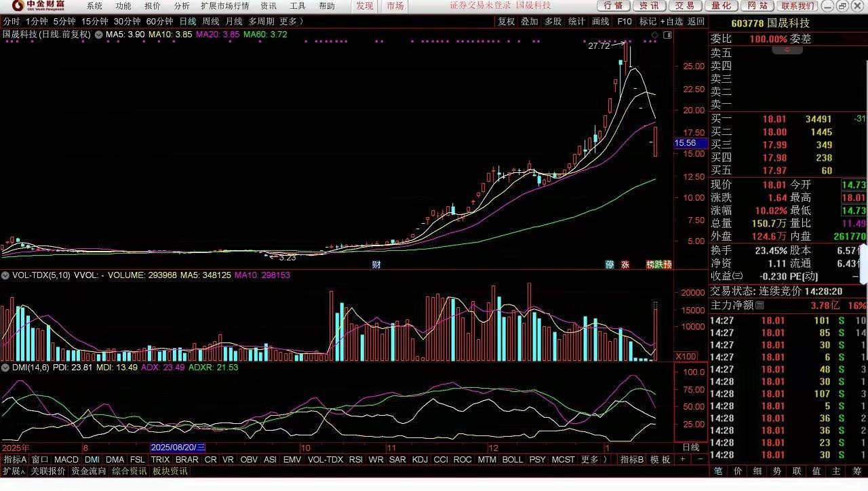Open the 系统 menu
Image resolution: width=868 pixels, height=491 pixels.
[x=94, y=5]
